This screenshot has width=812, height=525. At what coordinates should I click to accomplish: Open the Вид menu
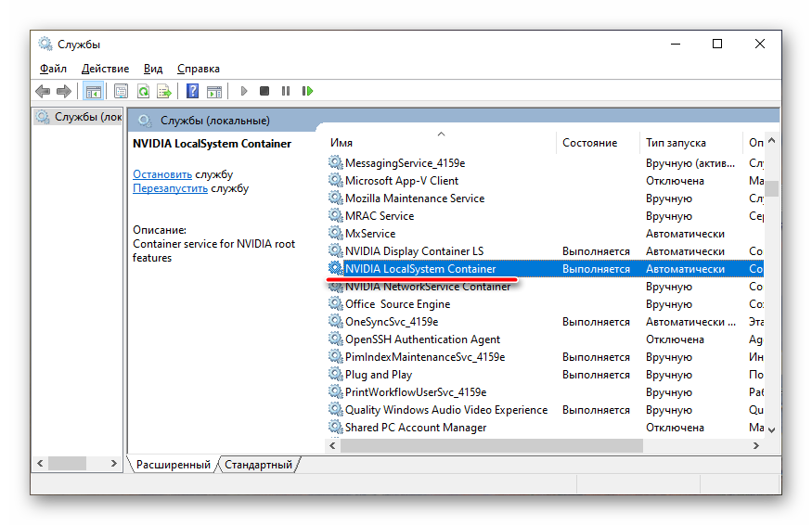(153, 69)
